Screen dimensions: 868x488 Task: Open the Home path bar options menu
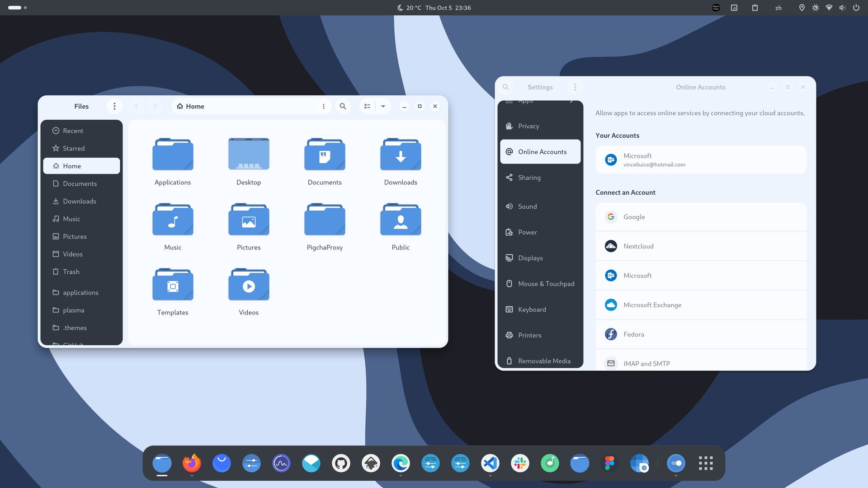pos(323,106)
